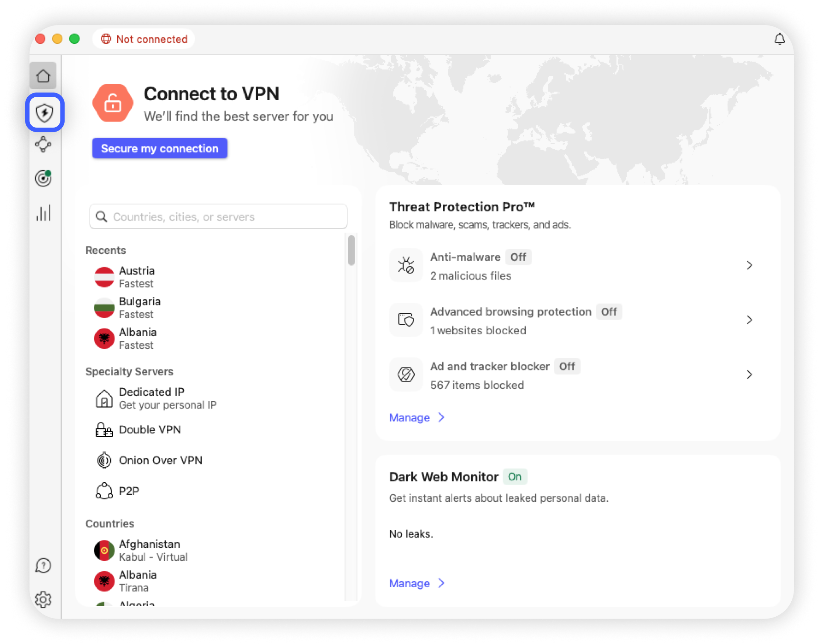Expand the Anti-malware row chevron
This screenshot has width=819, height=644.
click(x=749, y=265)
